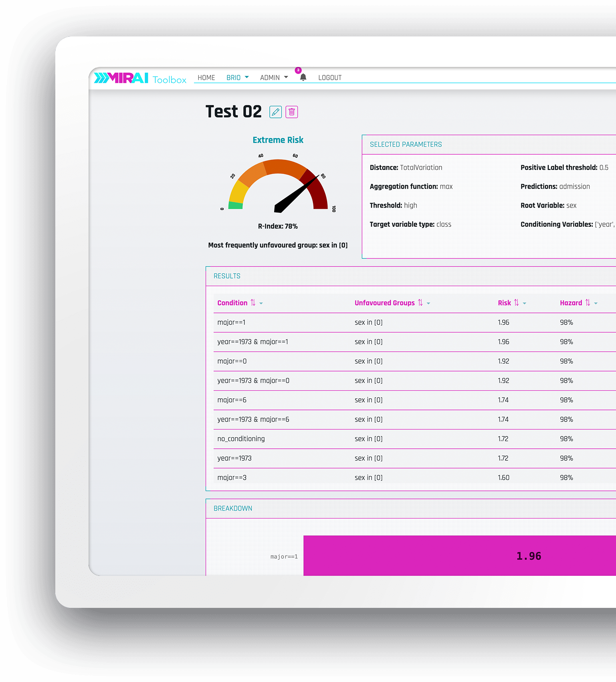Click the magenta major==1 breakdown bar
This screenshot has width=616, height=682.
[460, 556]
